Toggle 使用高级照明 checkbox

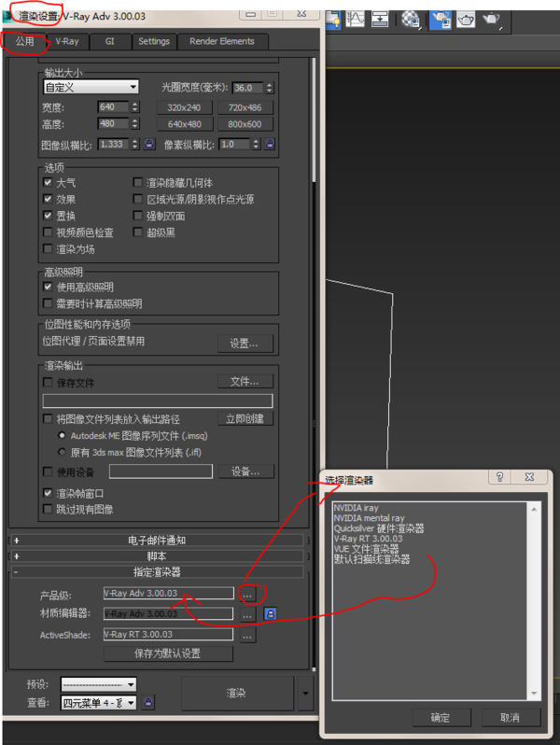(x=48, y=287)
